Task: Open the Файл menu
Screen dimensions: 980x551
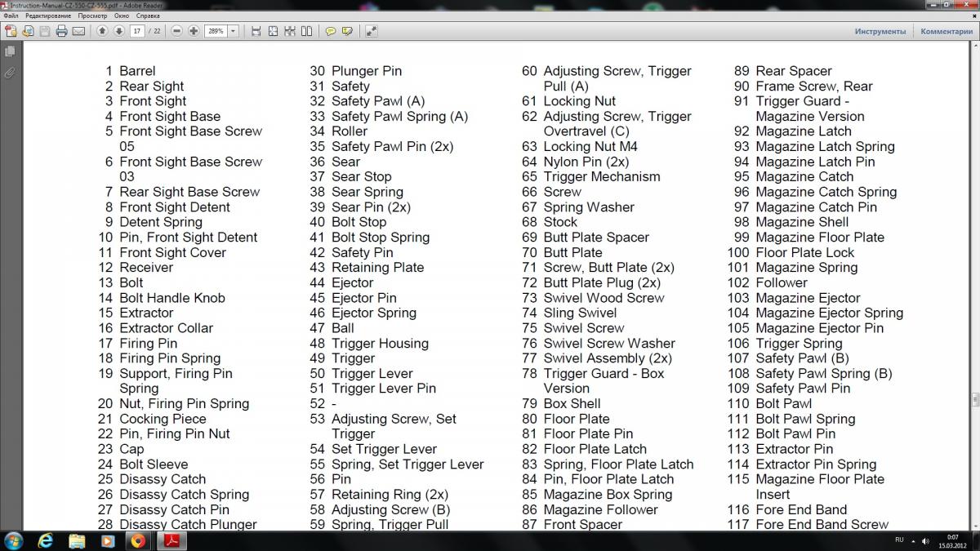Action: tap(11, 16)
